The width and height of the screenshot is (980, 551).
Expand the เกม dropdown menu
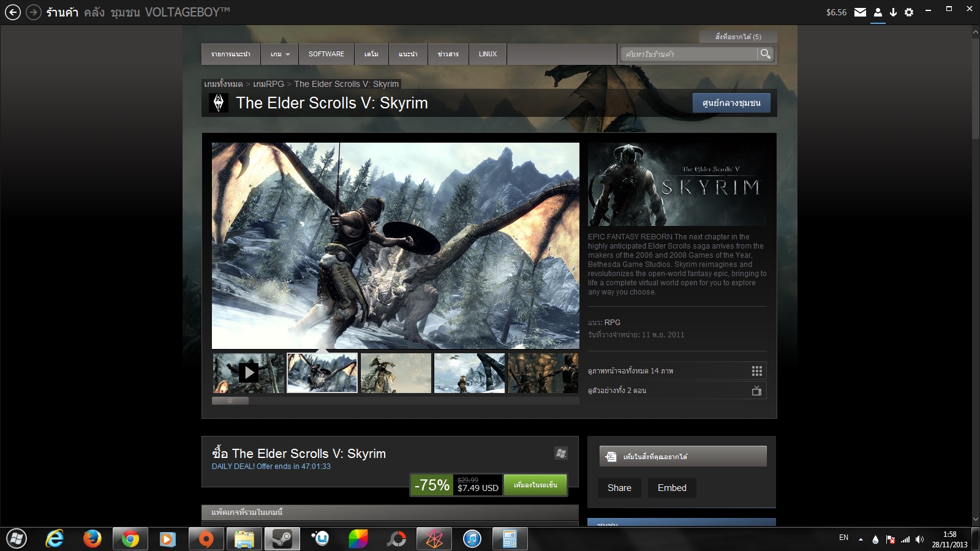(280, 54)
